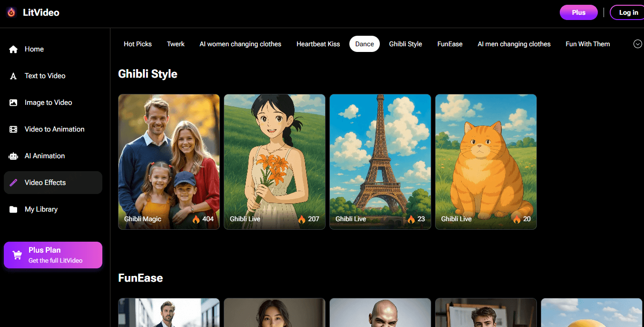The width and height of the screenshot is (644, 327).
Task: Click flame icon next to 404 count
Action: [x=196, y=219]
